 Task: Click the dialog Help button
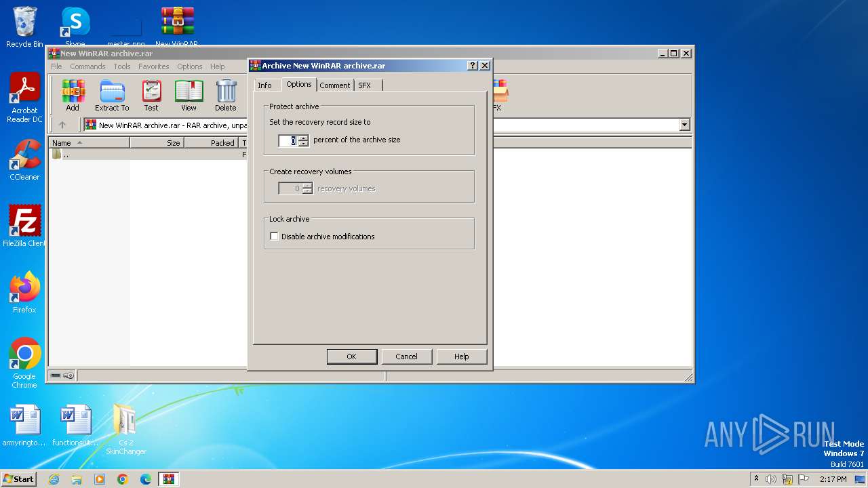(461, 357)
